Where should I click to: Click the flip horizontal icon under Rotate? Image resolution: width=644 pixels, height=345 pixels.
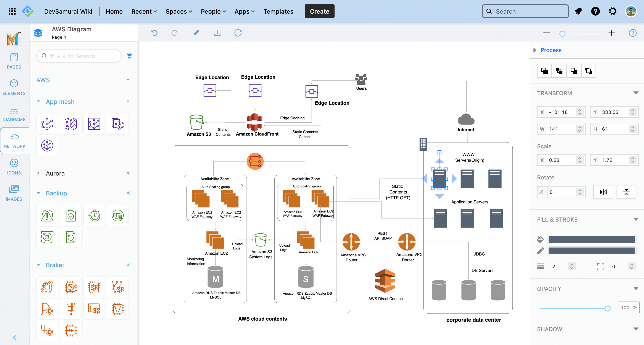[603, 192]
